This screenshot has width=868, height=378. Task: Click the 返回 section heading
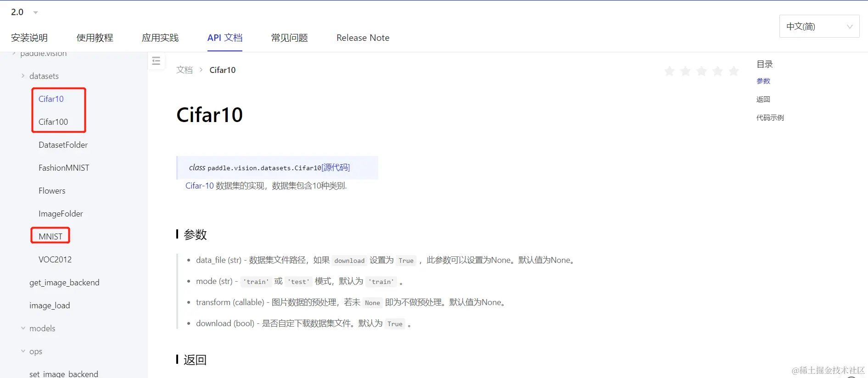(x=195, y=360)
